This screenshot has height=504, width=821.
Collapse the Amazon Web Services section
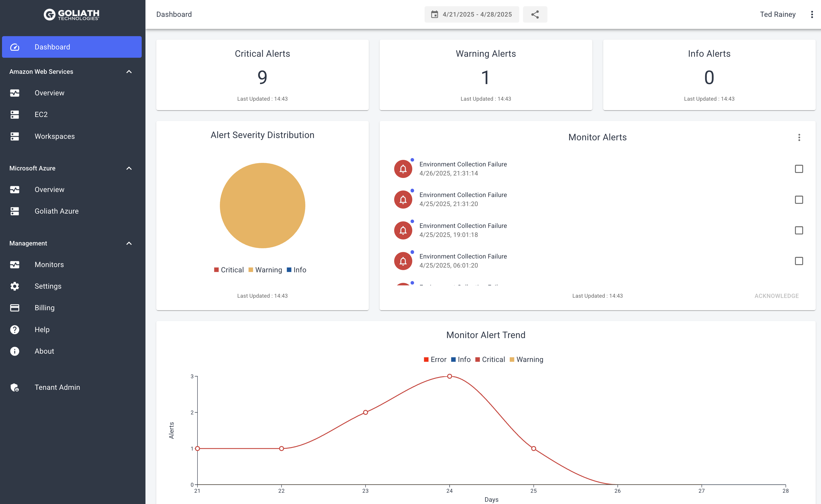(129, 72)
